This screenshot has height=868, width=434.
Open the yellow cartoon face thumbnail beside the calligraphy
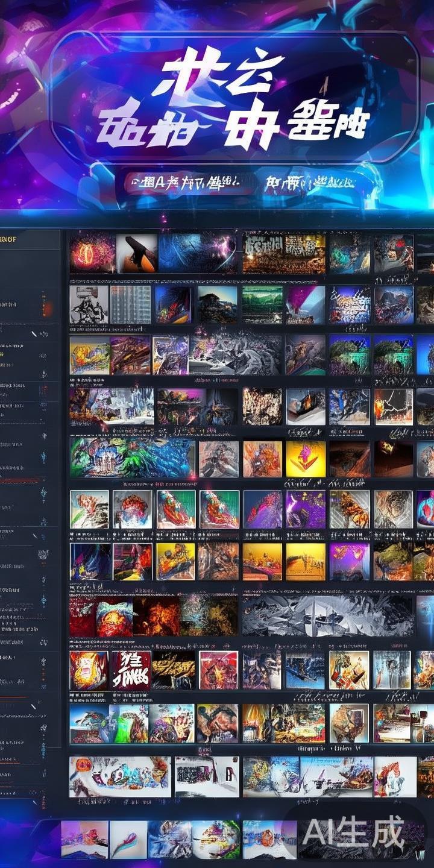click(x=89, y=670)
